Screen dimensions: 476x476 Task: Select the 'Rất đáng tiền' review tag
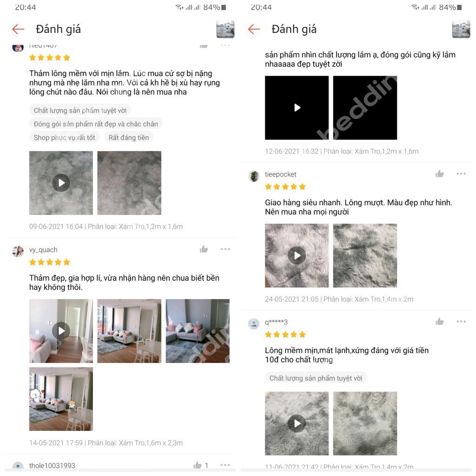129,138
